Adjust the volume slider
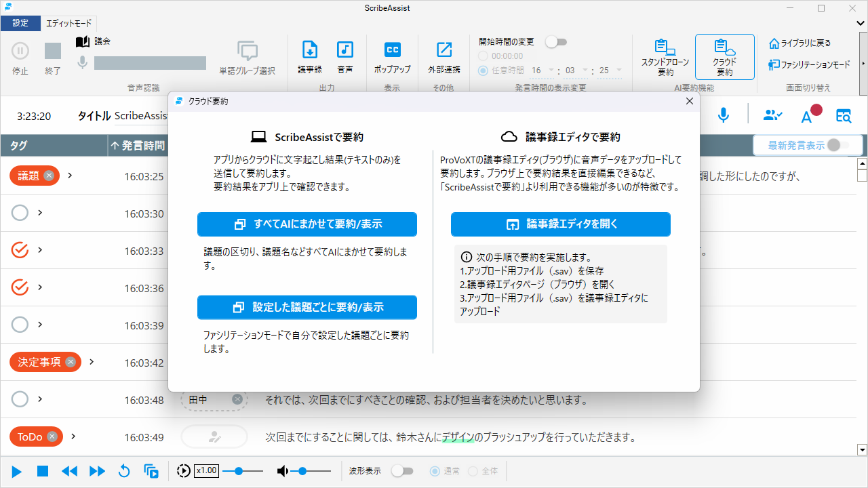The height and width of the screenshot is (488, 868). (302, 471)
